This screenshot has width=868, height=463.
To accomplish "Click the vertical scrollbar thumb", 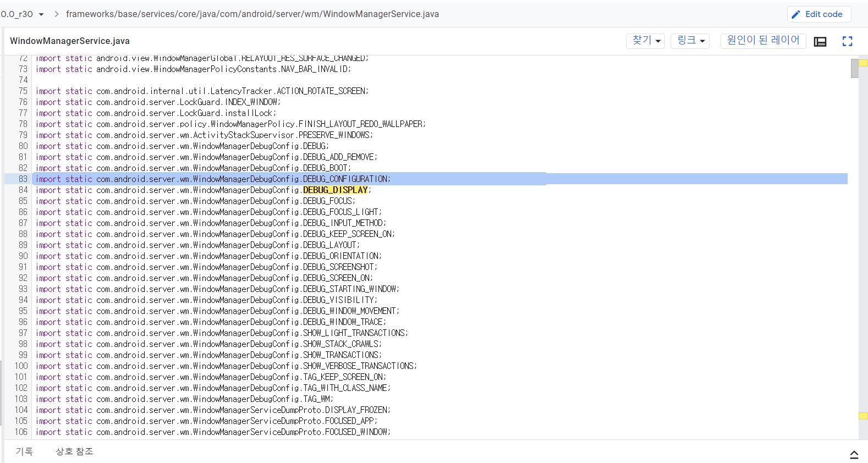I will click(x=854, y=69).
